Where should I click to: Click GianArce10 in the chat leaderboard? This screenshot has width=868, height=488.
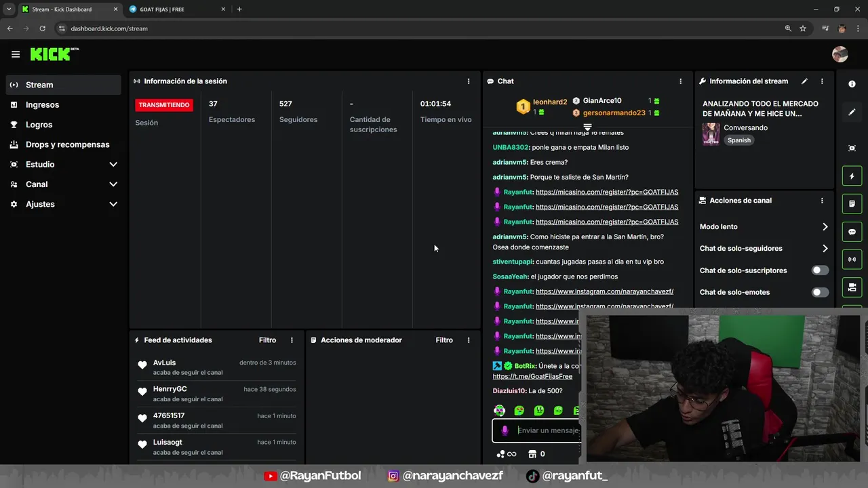tap(602, 101)
